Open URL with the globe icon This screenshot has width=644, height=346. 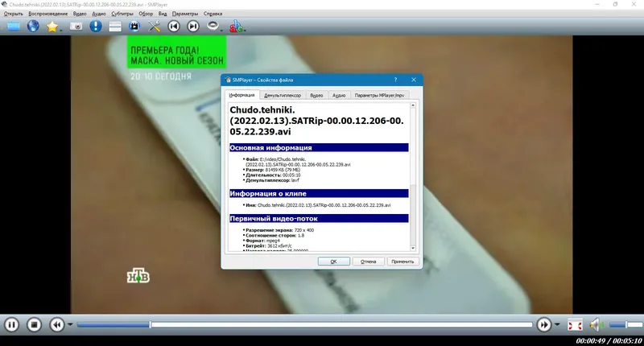click(33, 27)
